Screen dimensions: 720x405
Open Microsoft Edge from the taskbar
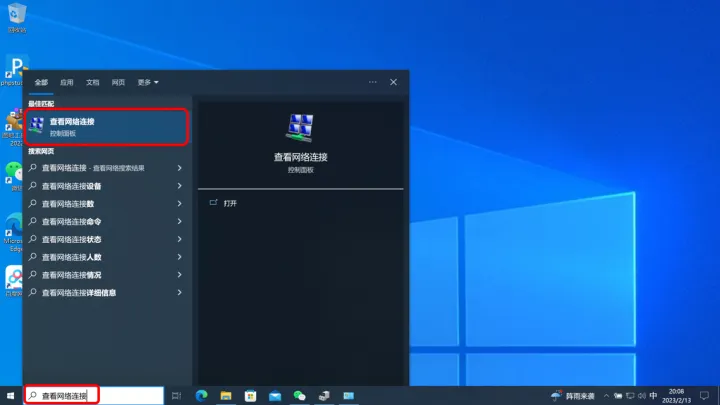(x=201, y=396)
